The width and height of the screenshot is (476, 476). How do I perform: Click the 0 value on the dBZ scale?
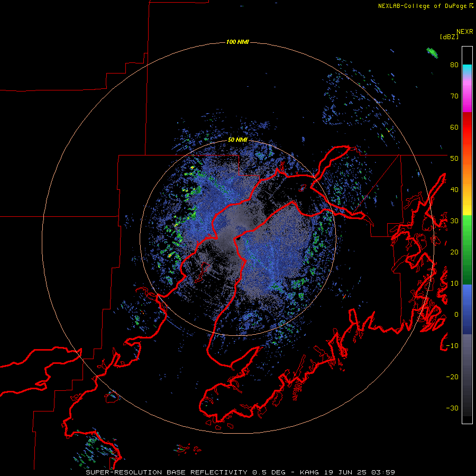click(456, 315)
